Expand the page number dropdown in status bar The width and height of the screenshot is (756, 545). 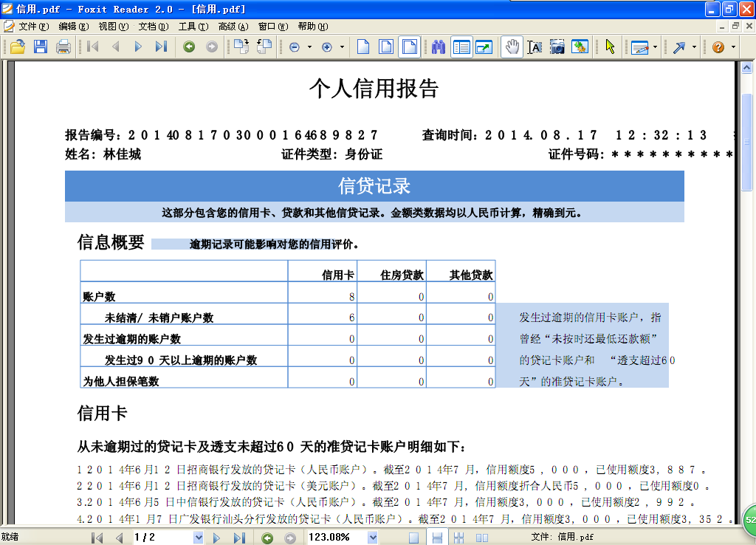198,538
